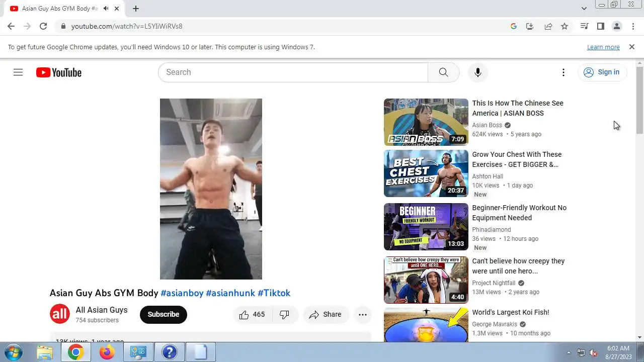Open the Windows Start menu
644x362 pixels.
(14, 352)
